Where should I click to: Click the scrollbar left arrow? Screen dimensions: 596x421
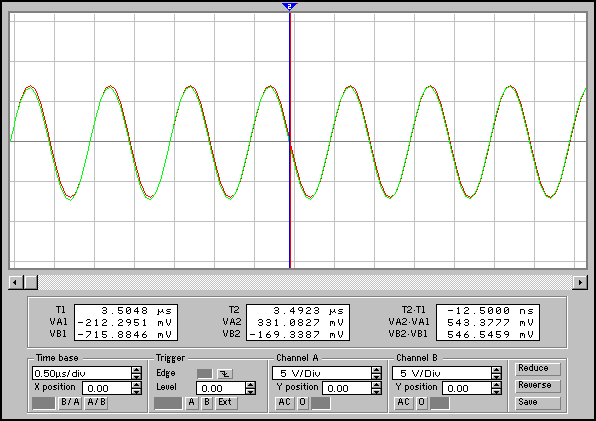pyautogui.click(x=16, y=282)
